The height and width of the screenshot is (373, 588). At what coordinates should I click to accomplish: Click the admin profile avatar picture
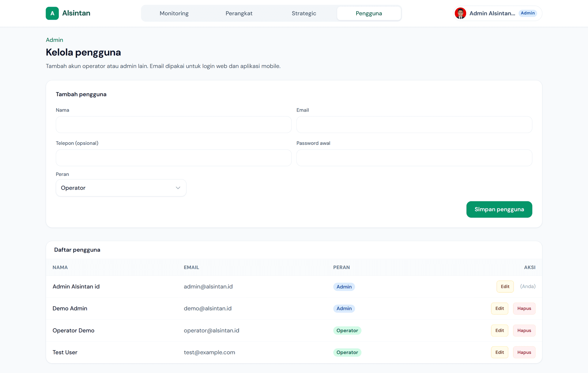[460, 13]
